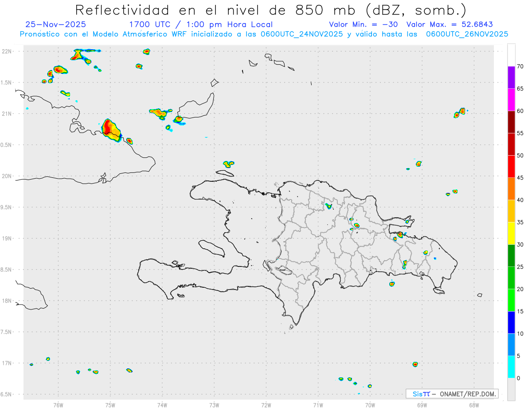Click the latitude label "19N"
The height and width of the screenshot is (411, 532).
coord(6,238)
